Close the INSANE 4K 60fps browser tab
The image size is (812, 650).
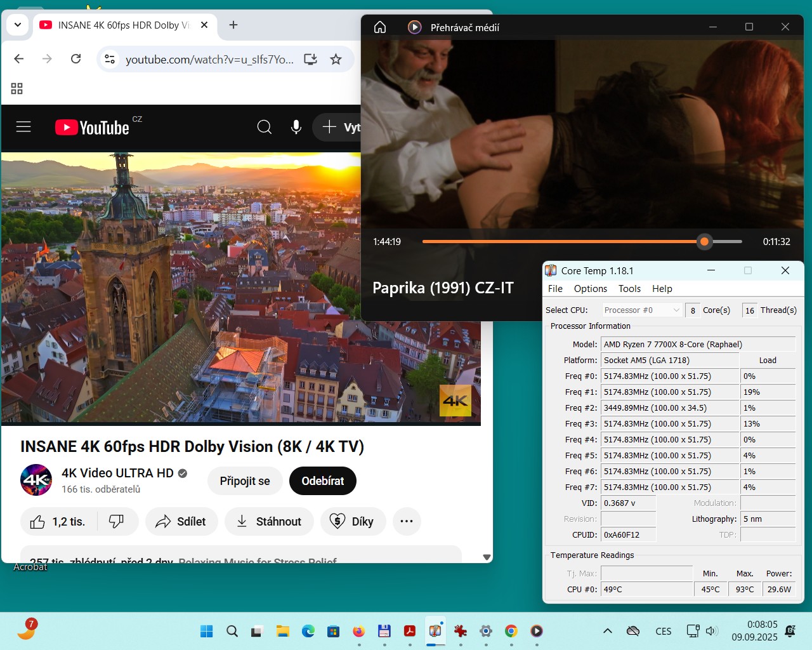click(204, 25)
